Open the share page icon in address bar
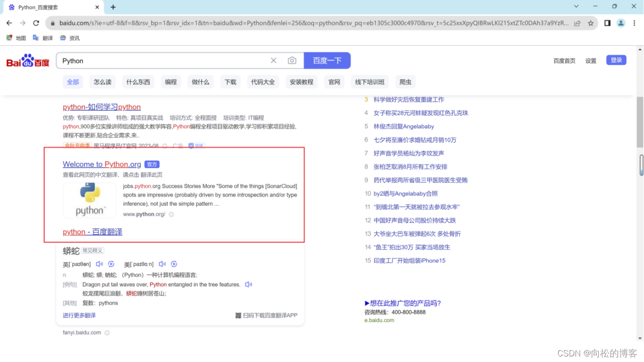 tap(577, 23)
